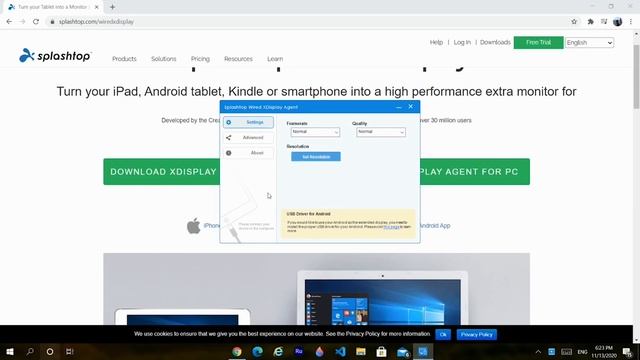Screen dimensions: 640x360
Task: Click the Set Resolution button
Action: pyautogui.click(x=316, y=157)
